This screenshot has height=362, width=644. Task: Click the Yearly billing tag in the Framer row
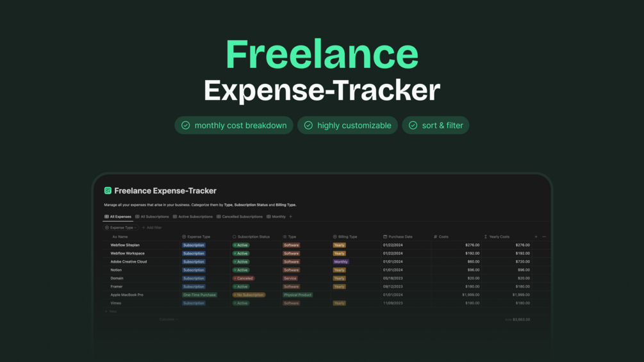point(339,286)
